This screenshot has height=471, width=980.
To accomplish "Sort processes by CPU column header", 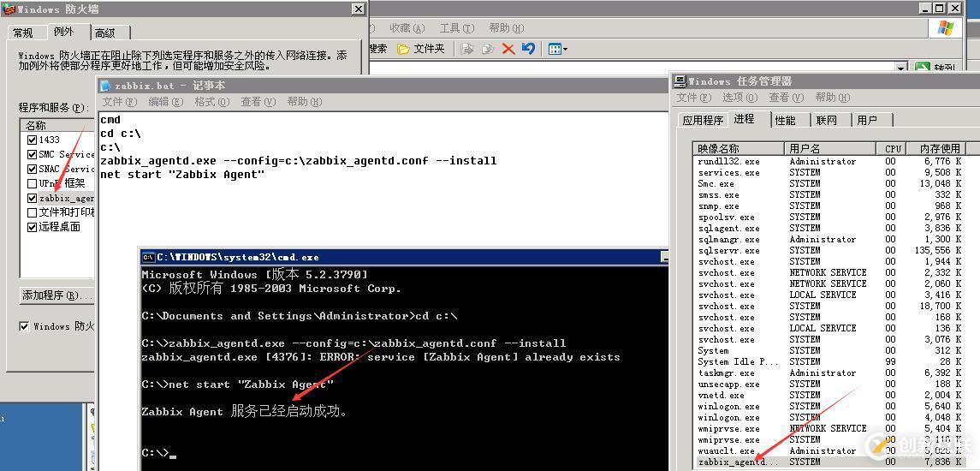I will pos(893,148).
